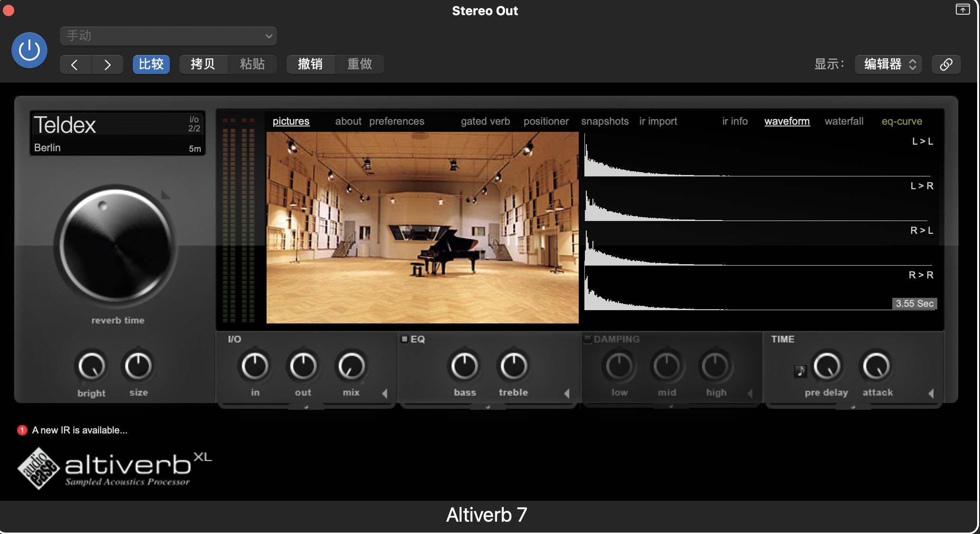Toggle the EQ section on/off checkbox
The width and height of the screenshot is (980, 534).
(x=405, y=339)
